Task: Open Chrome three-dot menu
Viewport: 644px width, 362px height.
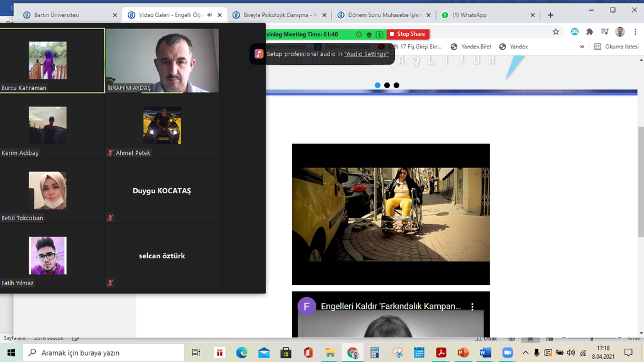Action: click(635, 31)
